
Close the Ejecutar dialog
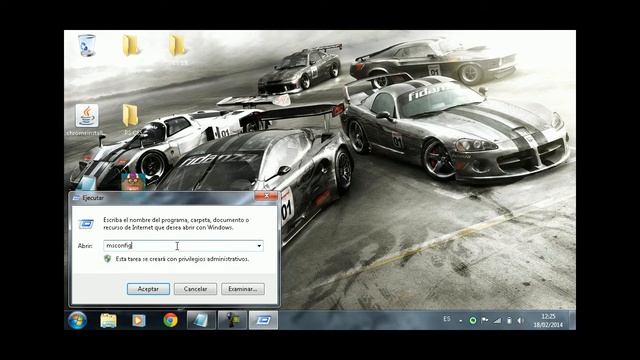click(266, 196)
